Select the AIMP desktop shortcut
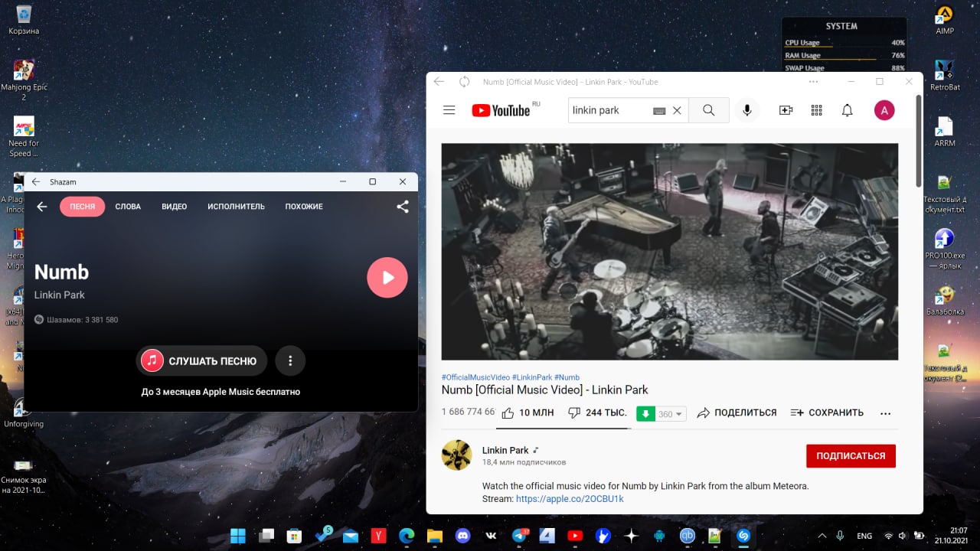980x551 pixels. [945, 19]
